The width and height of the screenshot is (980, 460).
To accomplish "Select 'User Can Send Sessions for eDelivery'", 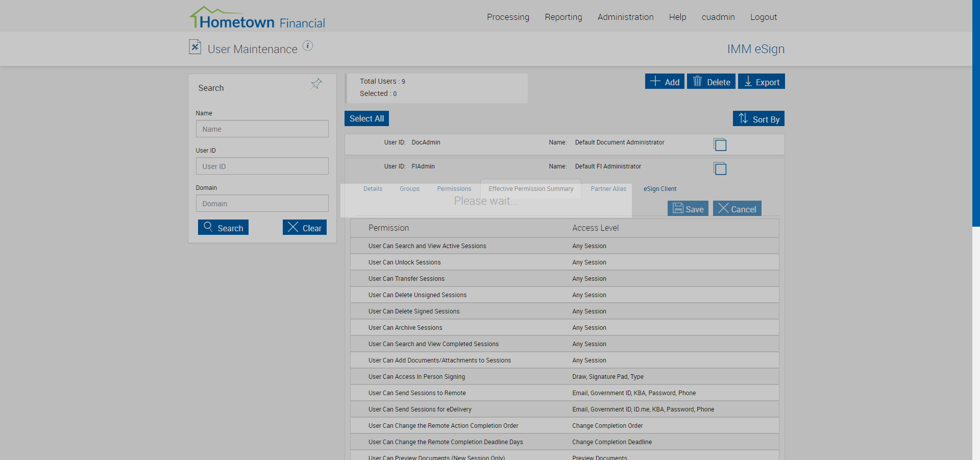I will (x=565, y=409).
